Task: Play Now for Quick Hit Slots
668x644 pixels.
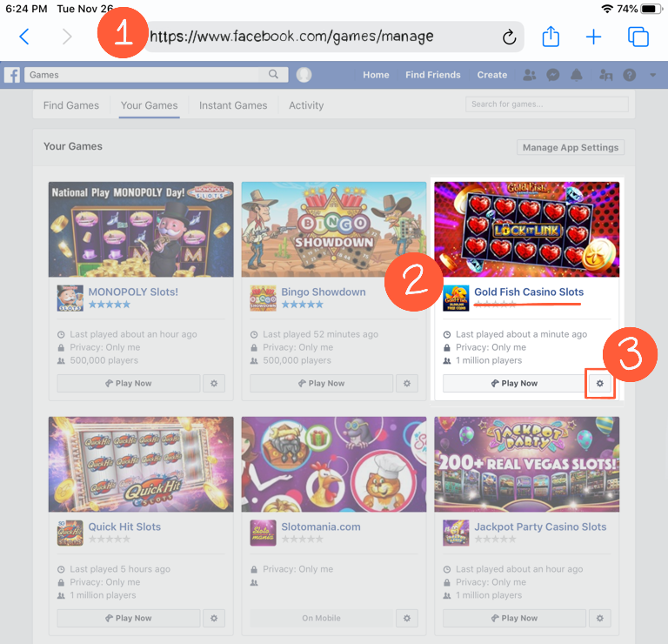Action: [x=129, y=618]
